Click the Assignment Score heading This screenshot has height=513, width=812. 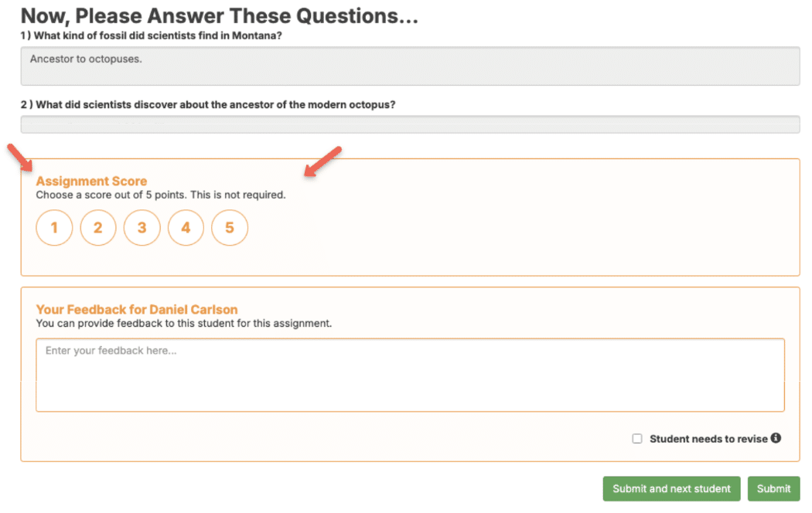click(91, 181)
